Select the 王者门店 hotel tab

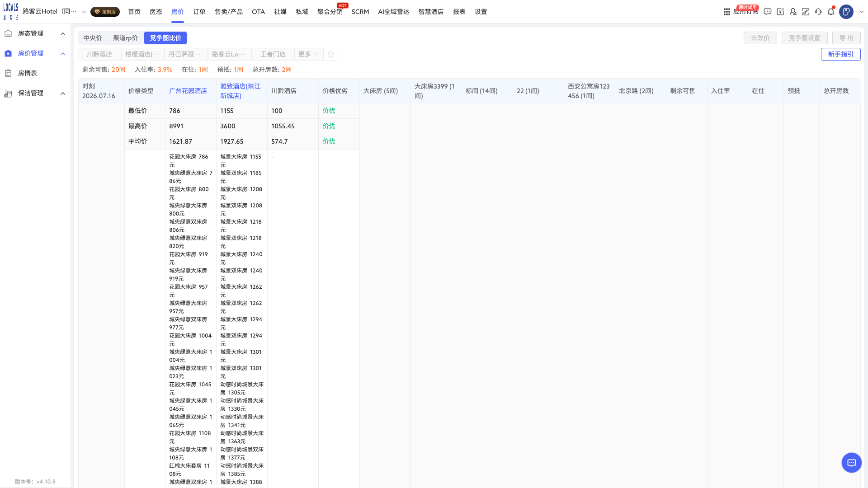(273, 54)
